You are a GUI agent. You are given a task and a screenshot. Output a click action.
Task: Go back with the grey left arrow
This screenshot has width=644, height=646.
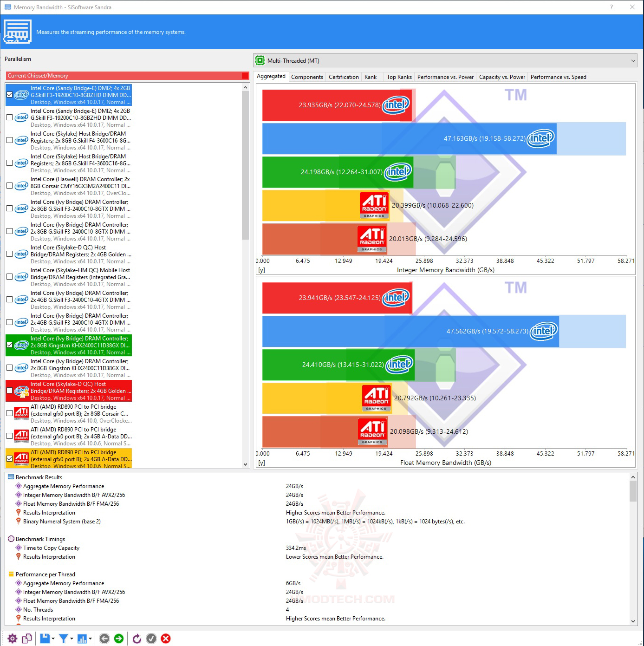tap(104, 639)
